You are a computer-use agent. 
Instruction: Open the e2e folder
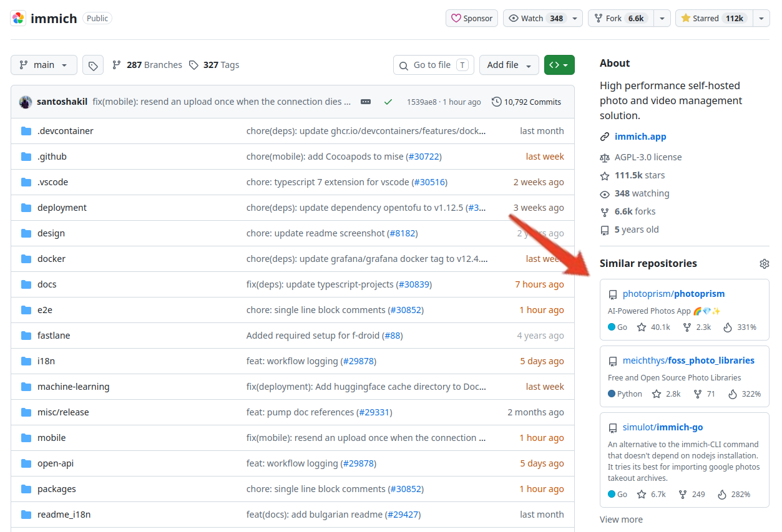tap(46, 310)
